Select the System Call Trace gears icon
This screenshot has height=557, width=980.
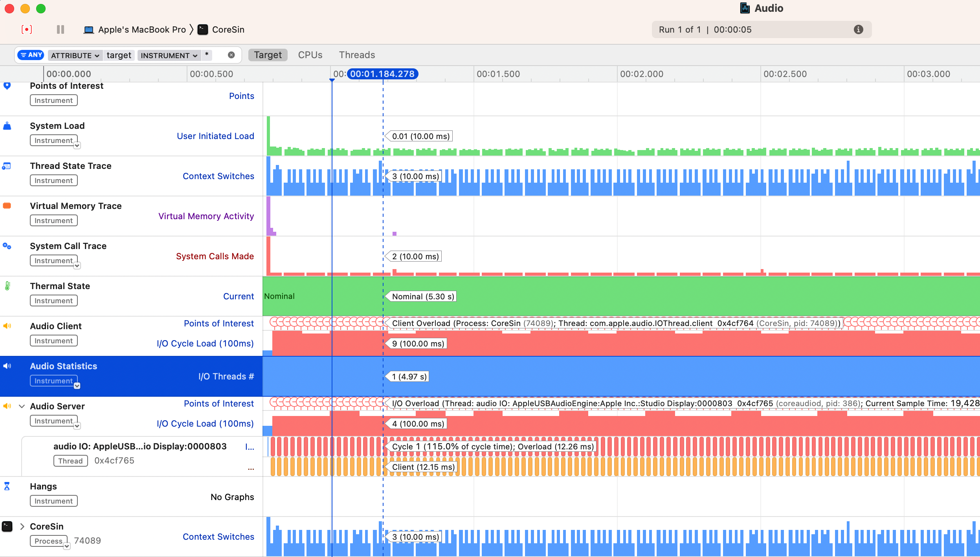coord(7,246)
